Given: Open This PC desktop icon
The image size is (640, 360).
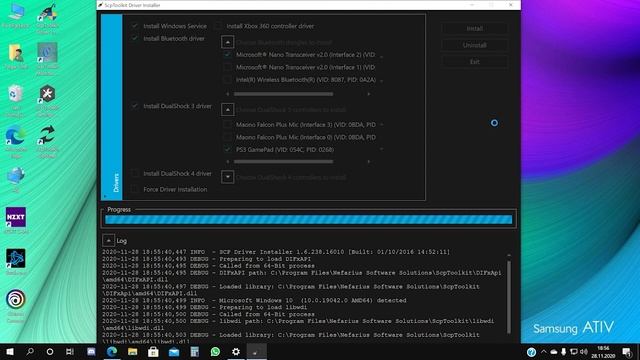Looking at the screenshot, I should (16, 15).
